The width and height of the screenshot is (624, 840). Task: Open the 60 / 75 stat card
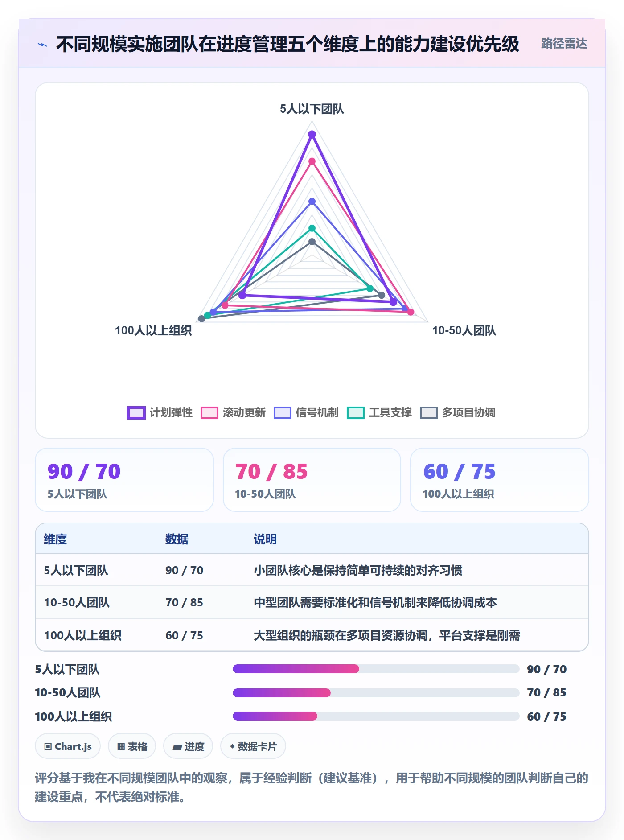tap(500, 480)
